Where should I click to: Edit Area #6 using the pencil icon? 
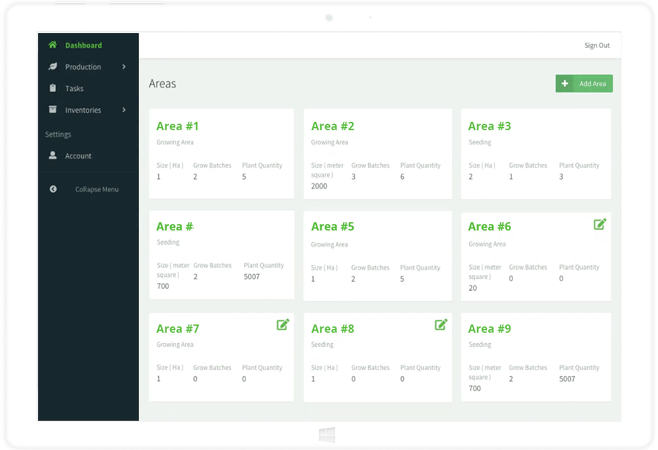point(600,225)
